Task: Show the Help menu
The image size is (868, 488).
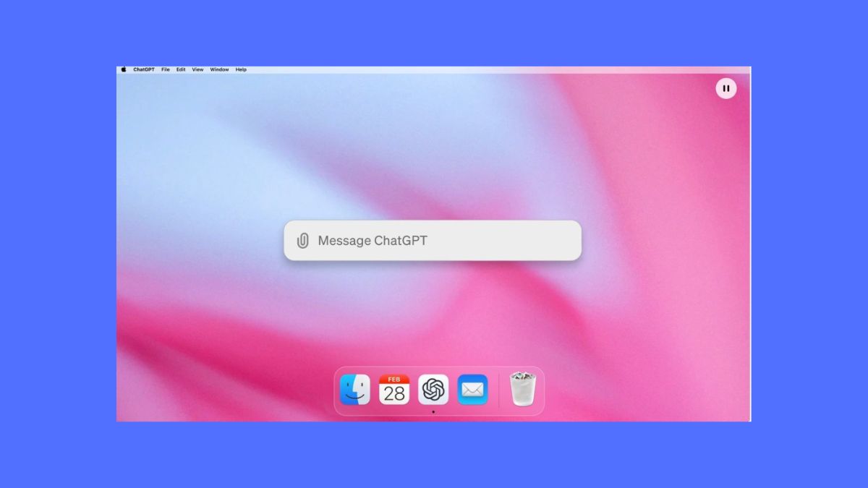Action: 241,70
